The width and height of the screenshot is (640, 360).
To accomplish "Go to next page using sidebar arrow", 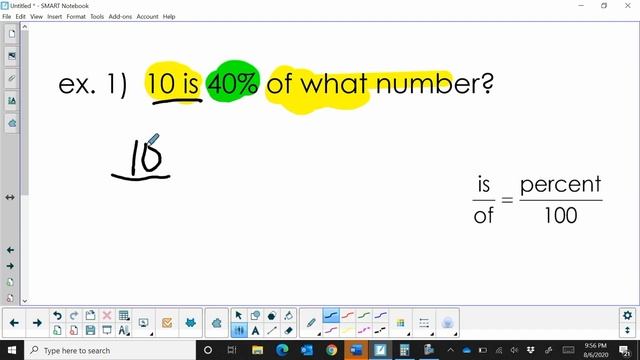I will 10,266.
